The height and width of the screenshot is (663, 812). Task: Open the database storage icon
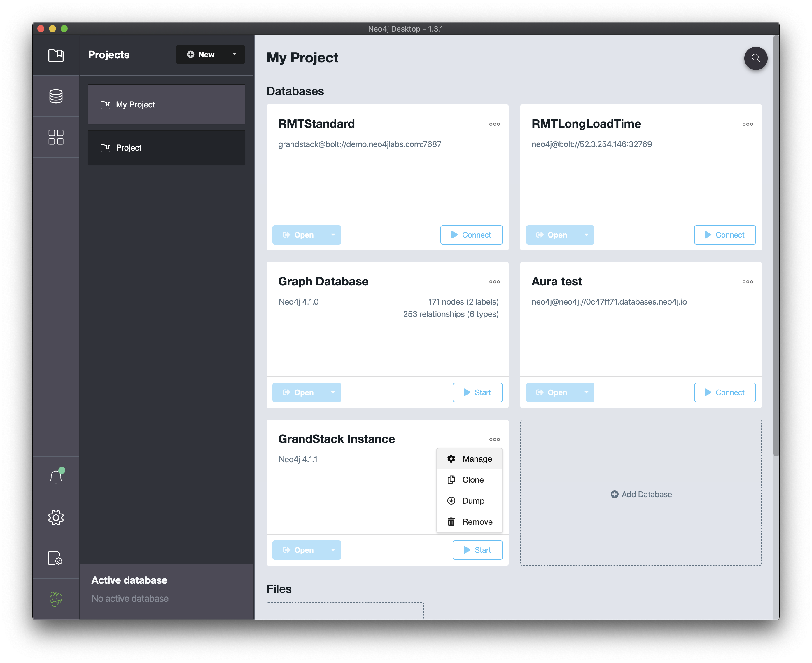tap(56, 95)
